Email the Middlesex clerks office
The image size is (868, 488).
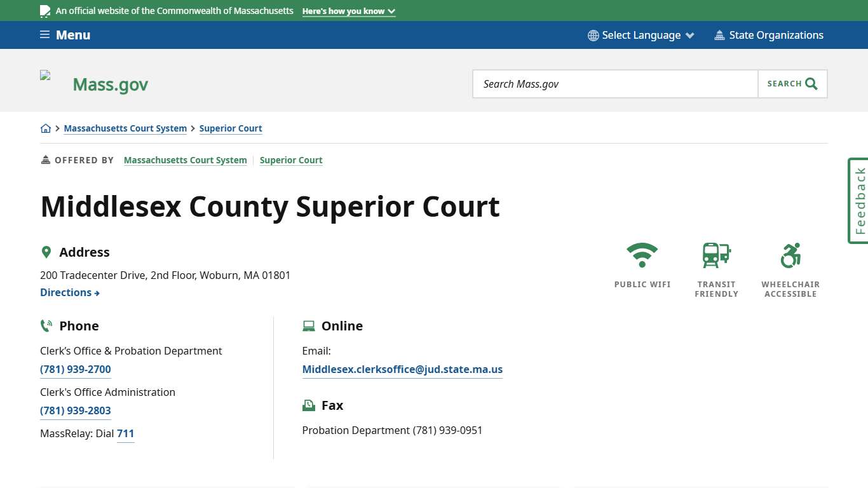(402, 369)
